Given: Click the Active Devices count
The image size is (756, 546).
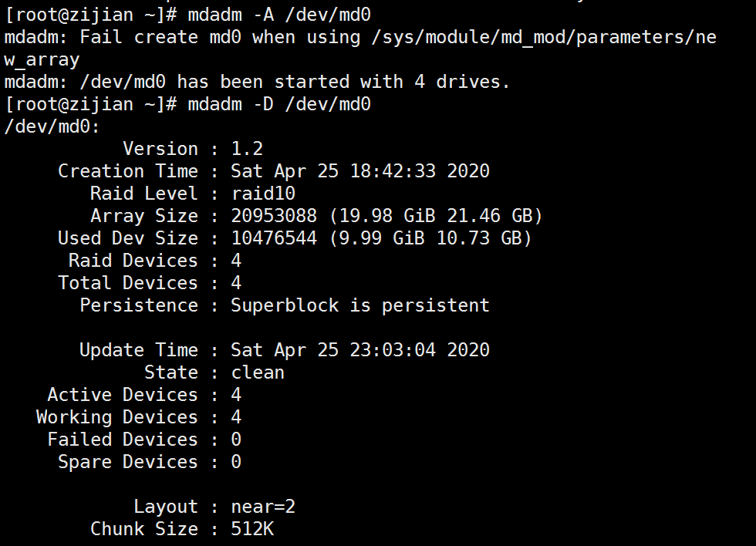Looking at the screenshot, I should click(236, 395).
